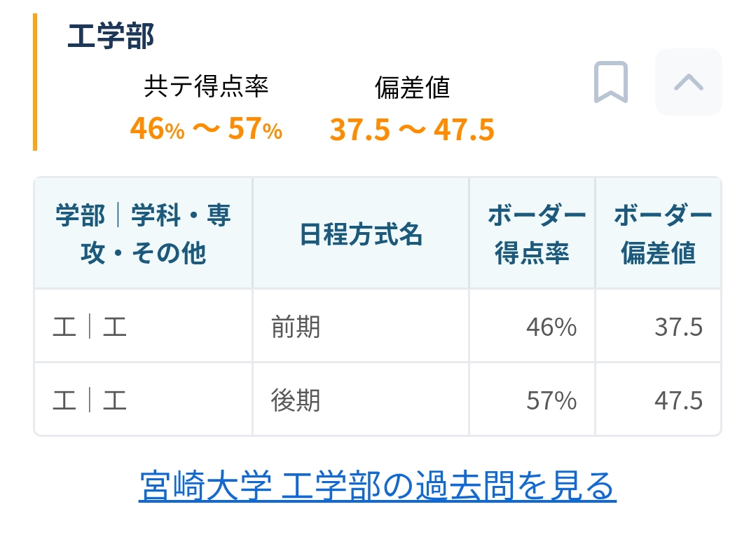Select the 後期 schedule cell
Screen dimensions: 756x535
pyautogui.click(x=361, y=400)
